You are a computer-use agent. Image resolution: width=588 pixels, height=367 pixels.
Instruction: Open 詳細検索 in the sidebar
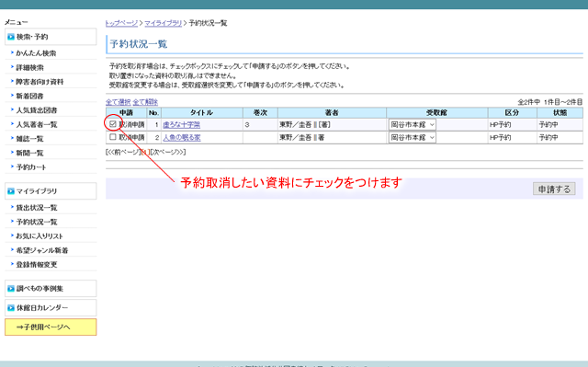[x=29, y=67]
